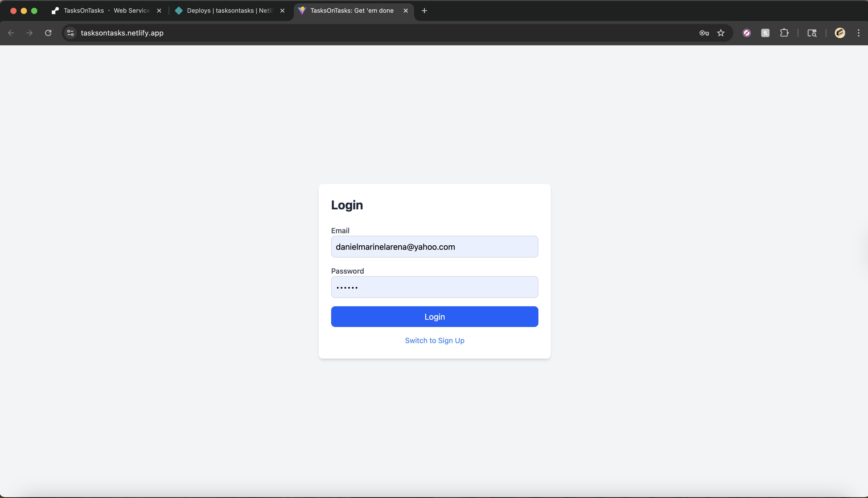Open the Extensions puzzle piece icon
The image size is (868, 498).
click(x=784, y=33)
